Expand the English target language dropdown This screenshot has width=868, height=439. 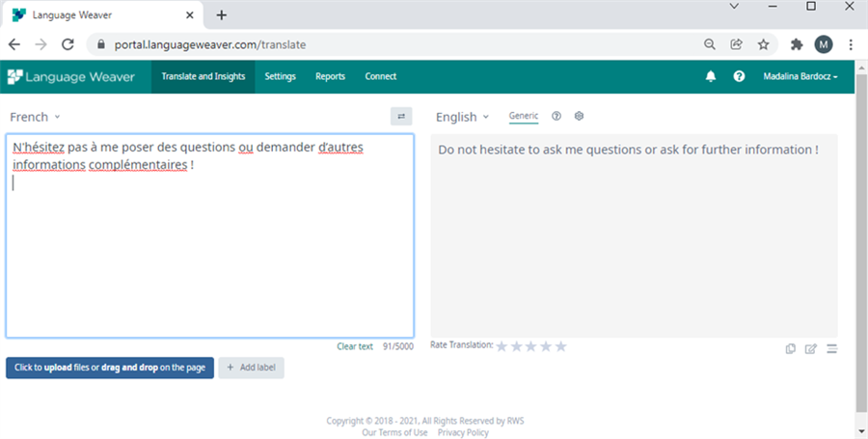click(462, 117)
